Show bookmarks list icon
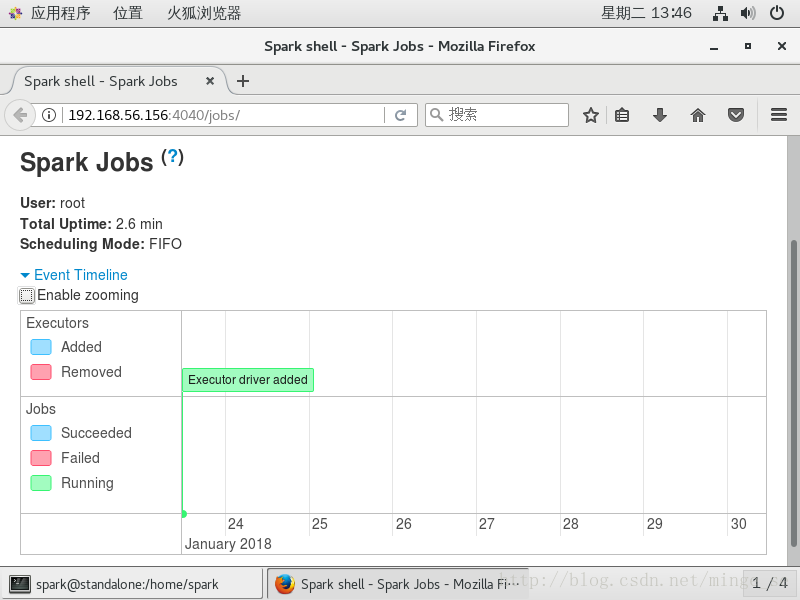 tap(622, 115)
